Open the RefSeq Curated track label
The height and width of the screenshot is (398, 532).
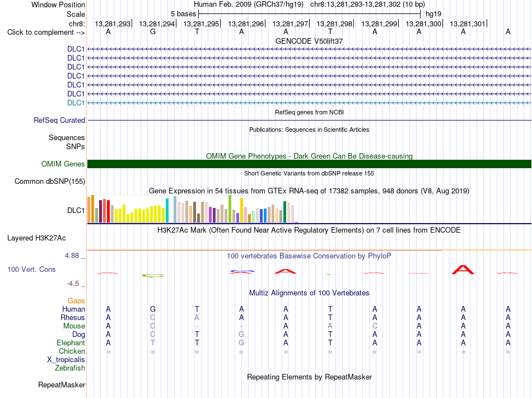click(x=59, y=120)
